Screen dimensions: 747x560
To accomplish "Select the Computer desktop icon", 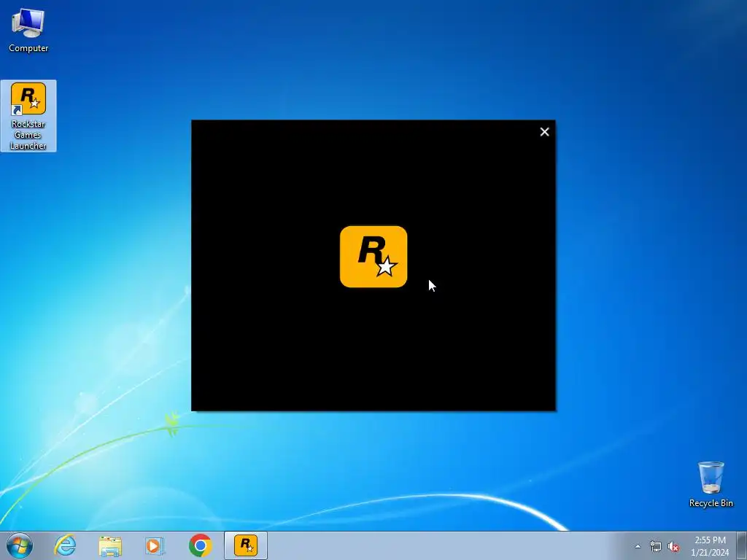I will click(28, 29).
